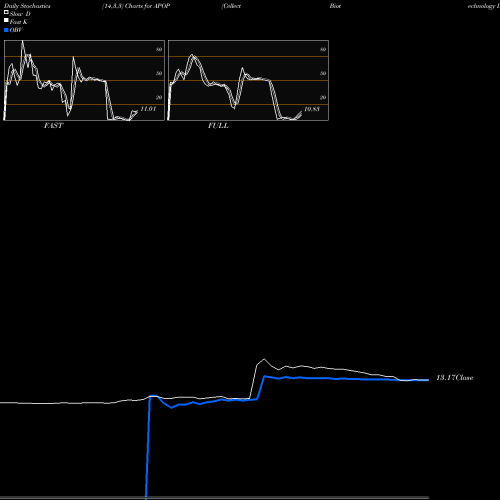Click the 50 level label in FULL chart
Screen dimensions: 500x500
click(x=323, y=73)
